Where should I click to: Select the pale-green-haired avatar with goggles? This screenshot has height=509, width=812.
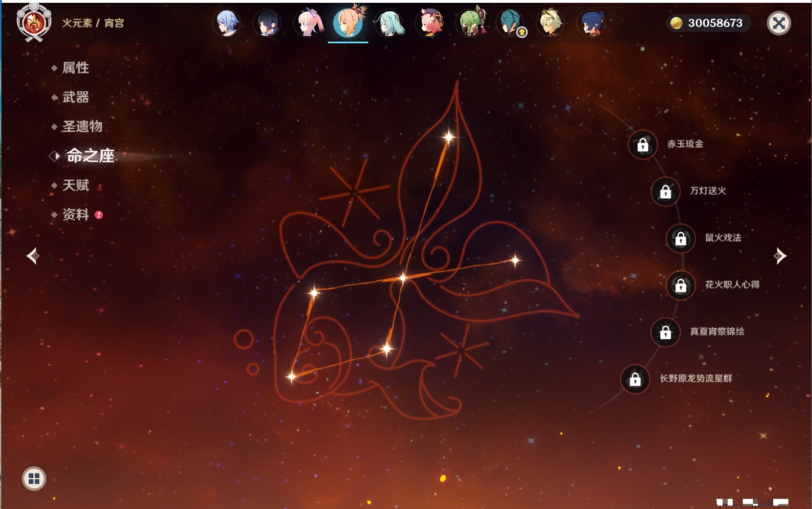551,23
